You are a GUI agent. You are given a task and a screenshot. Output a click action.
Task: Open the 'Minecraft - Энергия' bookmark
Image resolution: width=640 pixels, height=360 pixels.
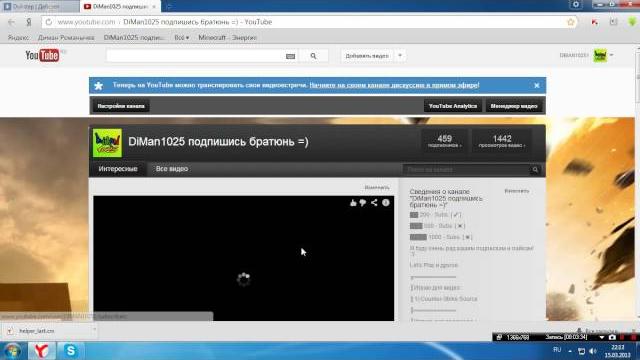[227, 38]
